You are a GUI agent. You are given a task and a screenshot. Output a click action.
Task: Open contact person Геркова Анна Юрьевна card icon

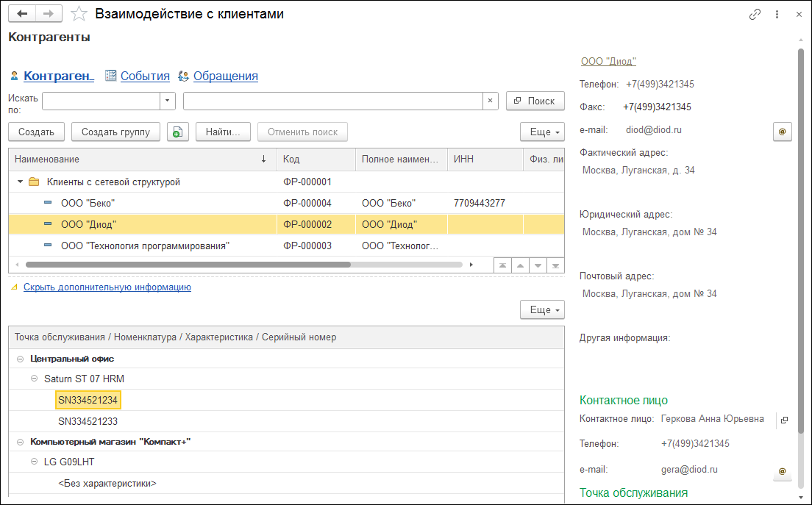(x=784, y=420)
